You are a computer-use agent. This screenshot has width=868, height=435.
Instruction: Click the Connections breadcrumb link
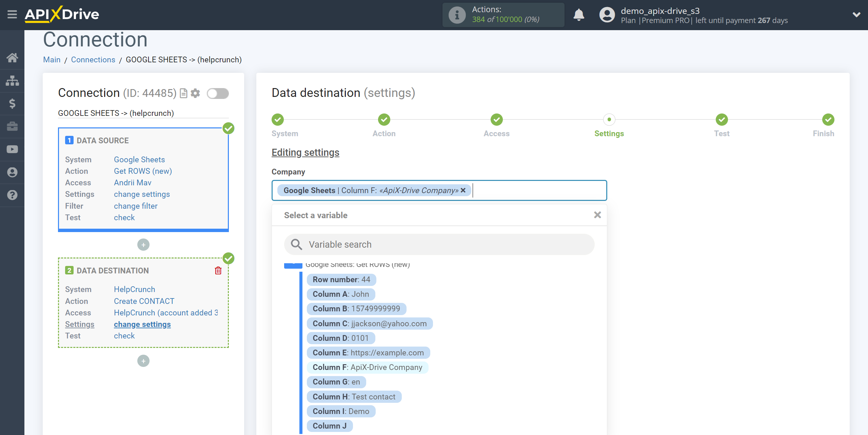[92, 59]
